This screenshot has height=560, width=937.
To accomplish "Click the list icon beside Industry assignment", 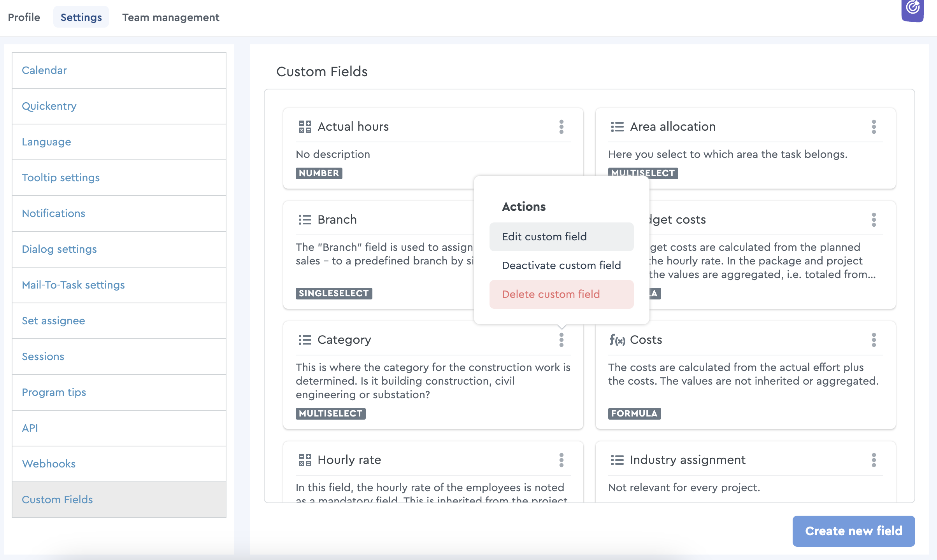I will coord(617,460).
